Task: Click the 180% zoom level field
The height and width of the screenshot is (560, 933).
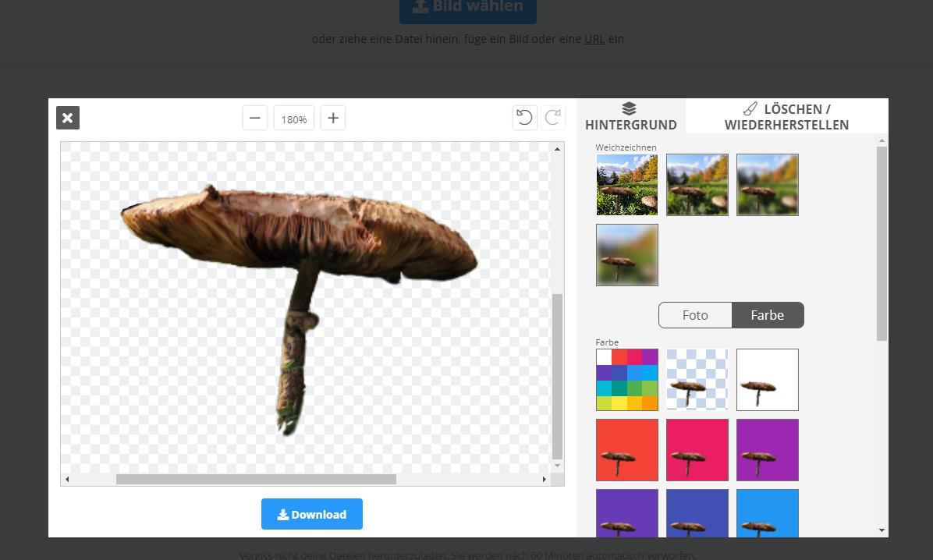Action: (294, 119)
